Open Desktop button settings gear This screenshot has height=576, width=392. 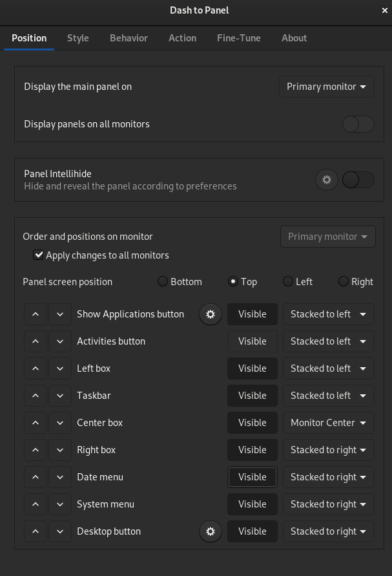[x=211, y=531]
